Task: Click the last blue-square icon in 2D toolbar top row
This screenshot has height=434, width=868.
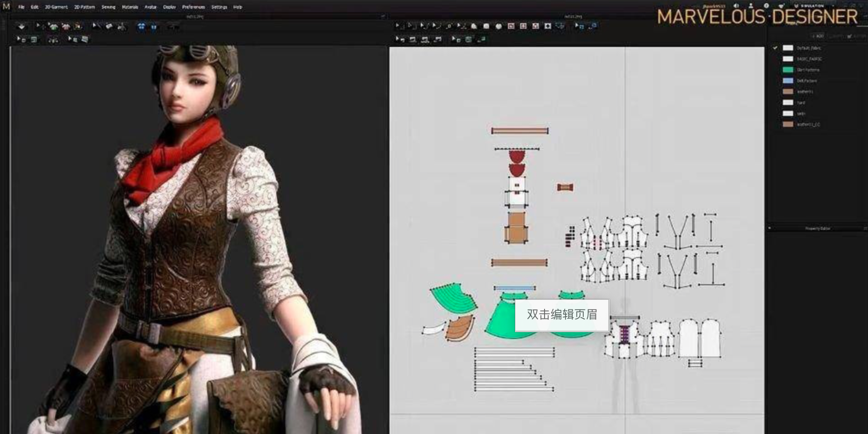Action: pyautogui.click(x=593, y=26)
